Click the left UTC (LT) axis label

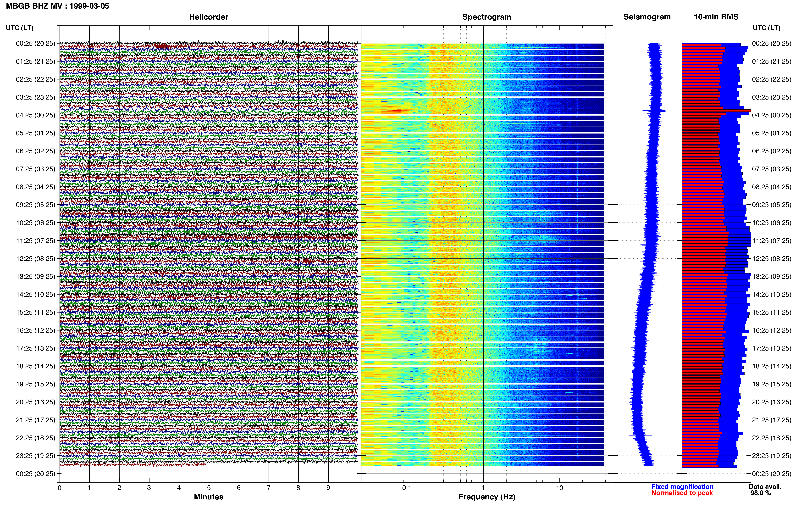[19, 28]
